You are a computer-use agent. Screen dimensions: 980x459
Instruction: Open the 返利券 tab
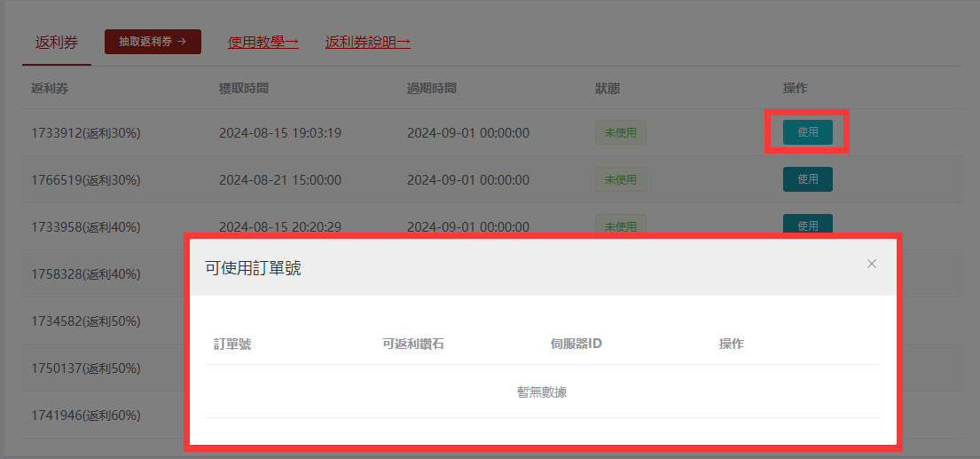pyautogui.click(x=57, y=43)
